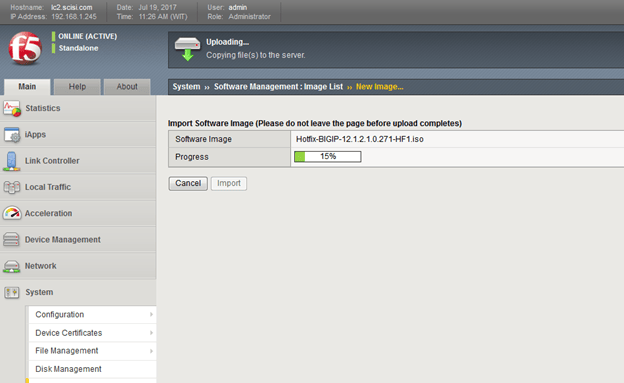Open Link Controller menu section
Image resolution: width=624 pixels, height=383 pixels.
point(78,161)
